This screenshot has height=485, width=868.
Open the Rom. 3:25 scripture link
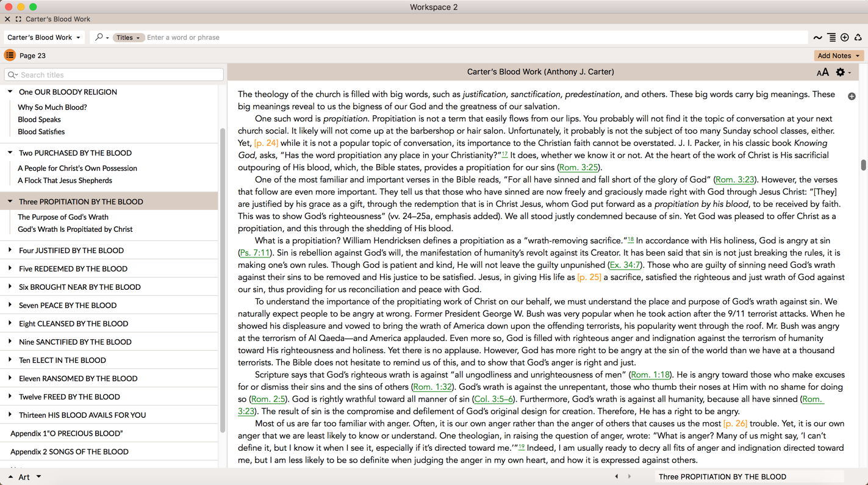coord(578,167)
